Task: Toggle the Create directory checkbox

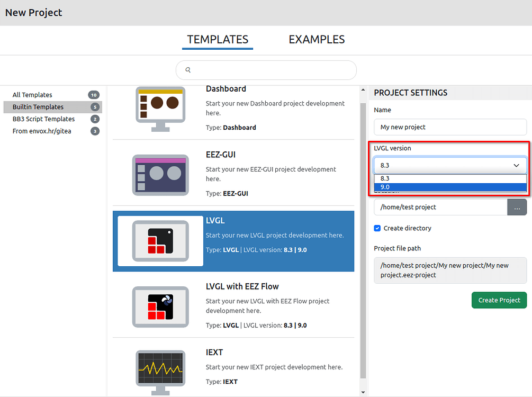Action: (377, 228)
